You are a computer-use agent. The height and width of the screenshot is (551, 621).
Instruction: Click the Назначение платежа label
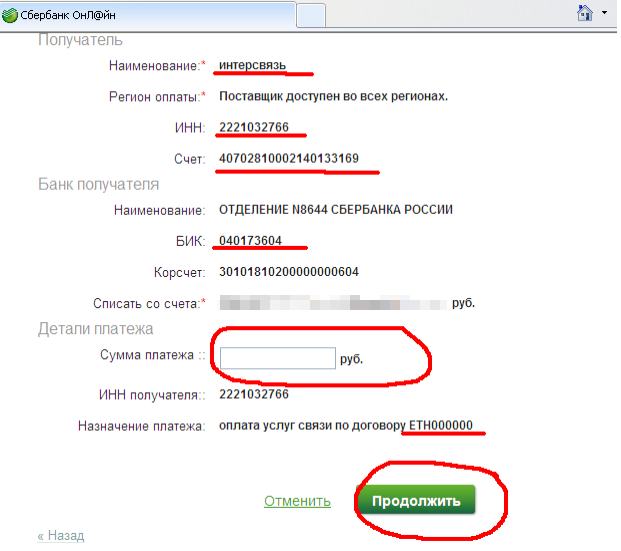tap(141, 426)
